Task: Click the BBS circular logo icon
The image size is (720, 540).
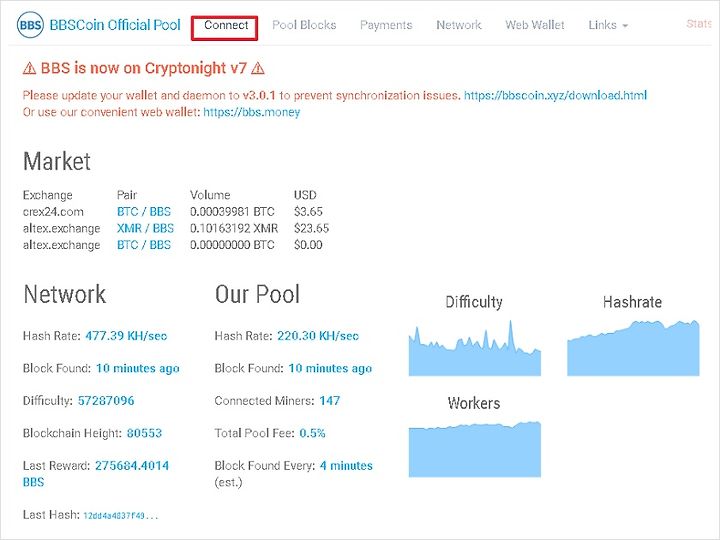Action: click(30, 25)
